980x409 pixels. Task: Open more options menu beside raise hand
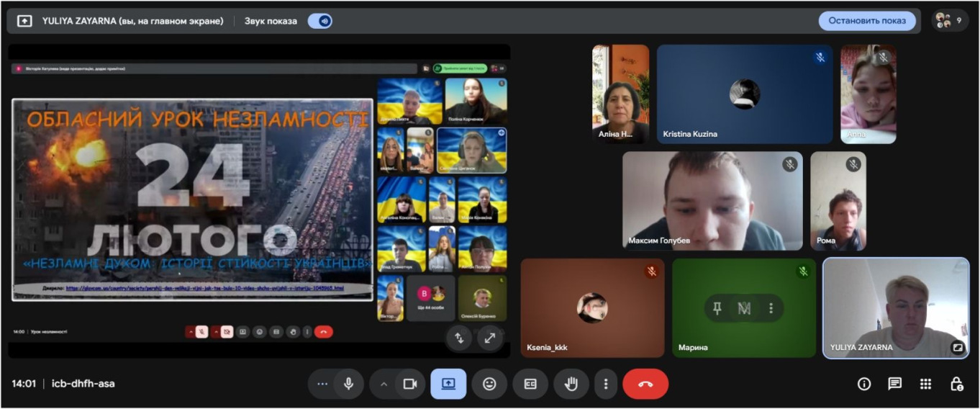606,384
